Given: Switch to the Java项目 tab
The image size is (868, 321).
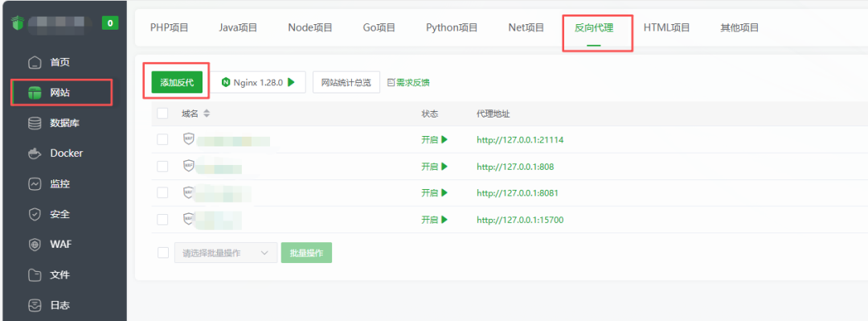Looking at the screenshot, I should pos(238,27).
